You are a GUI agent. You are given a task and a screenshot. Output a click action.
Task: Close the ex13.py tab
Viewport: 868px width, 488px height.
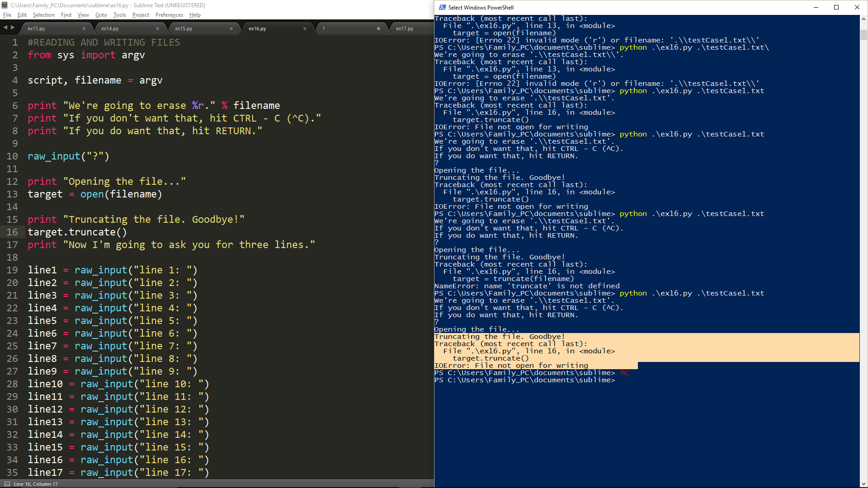84,28
